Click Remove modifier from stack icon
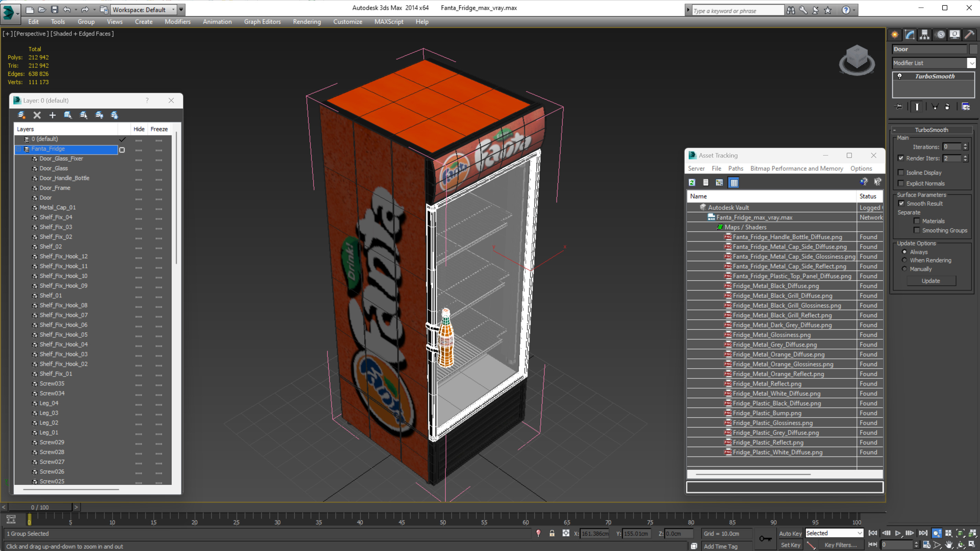 (x=947, y=106)
